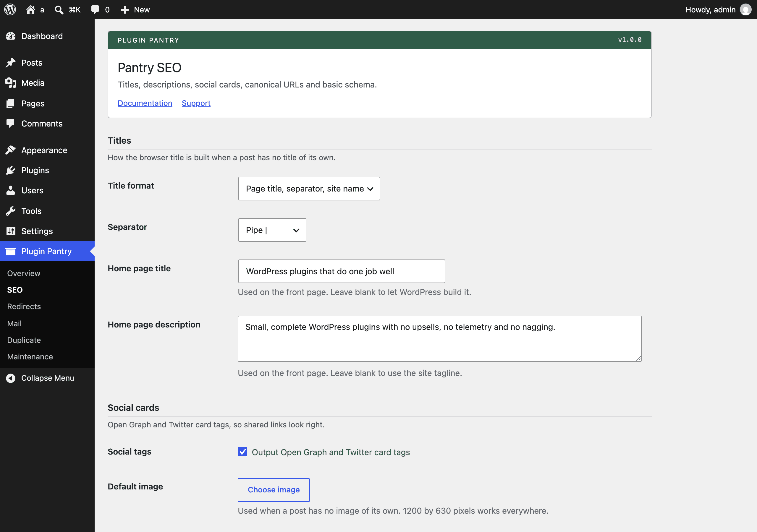The width and height of the screenshot is (757, 532).
Task: Open Dashboard menu item
Action: 47,36
